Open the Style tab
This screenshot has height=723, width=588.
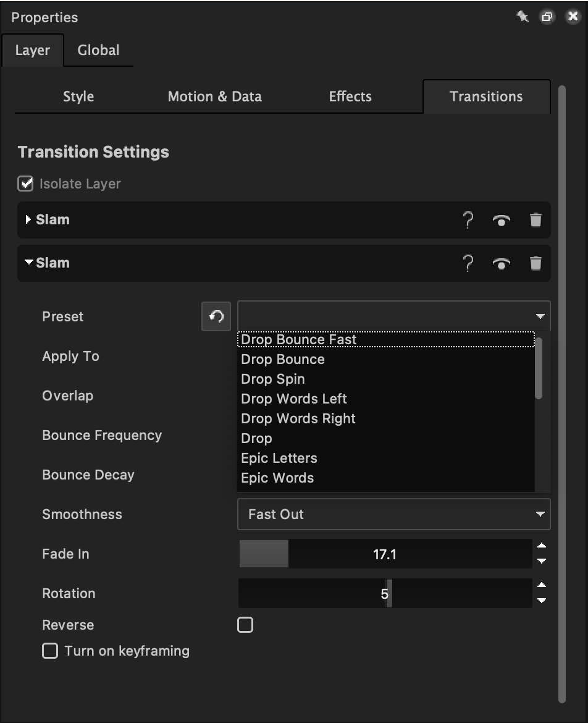[x=78, y=96]
